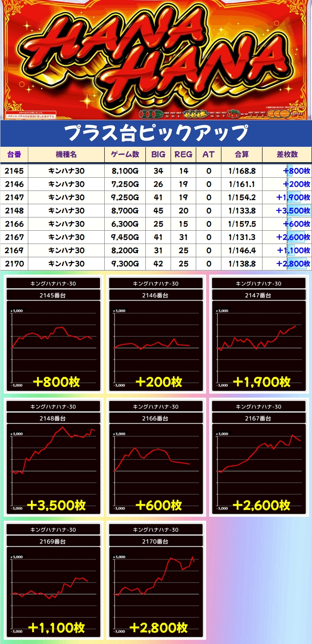The image size is (312, 644).
Task: Click the golden bell symbols on the banner
Action: coord(193,113)
